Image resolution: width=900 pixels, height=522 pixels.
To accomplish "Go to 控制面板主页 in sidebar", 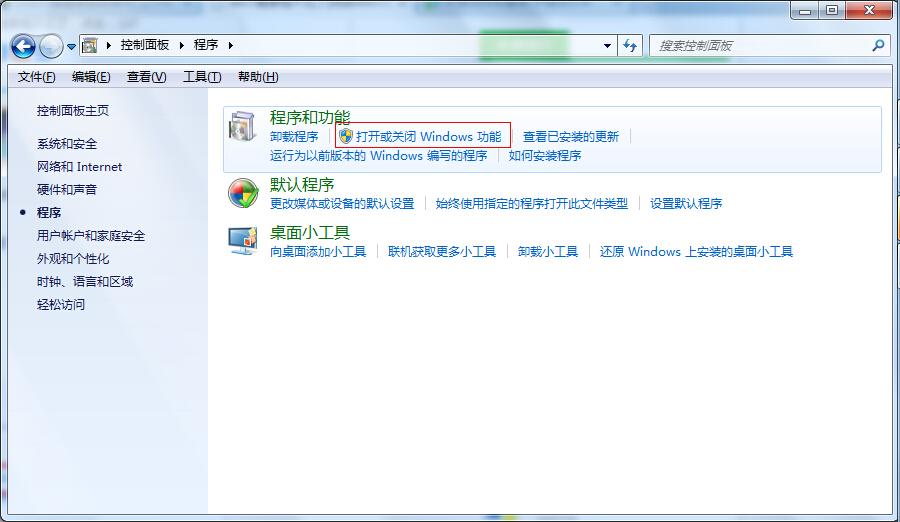I will pyautogui.click(x=73, y=110).
